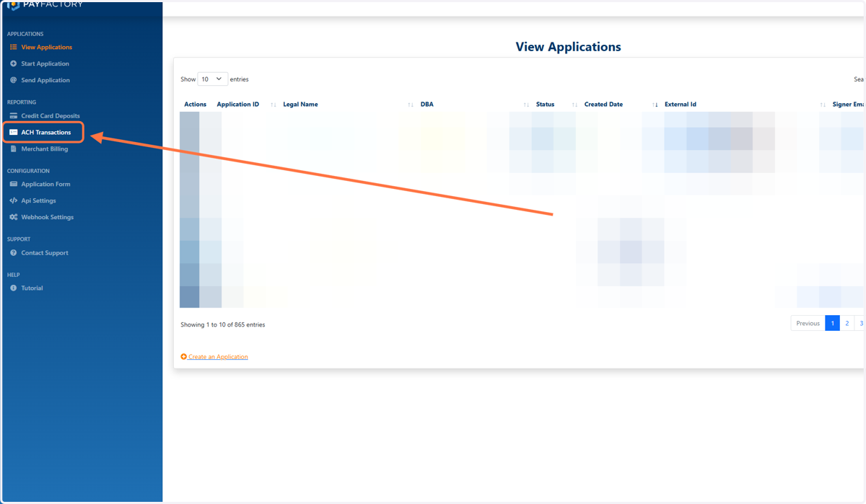Click the Tutorial info icon
Viewport: 866px width, 504px height.
coord(13,288)
